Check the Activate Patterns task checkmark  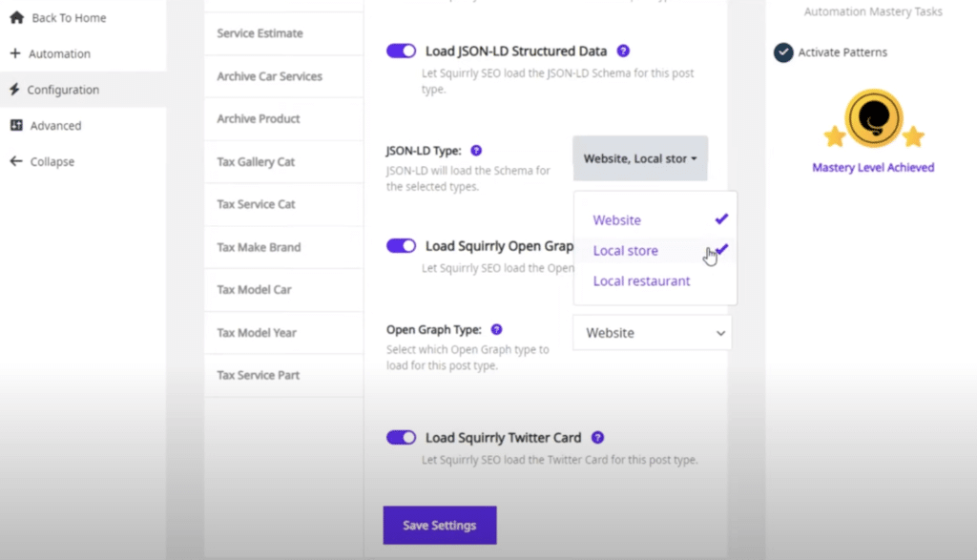(783, 52)
